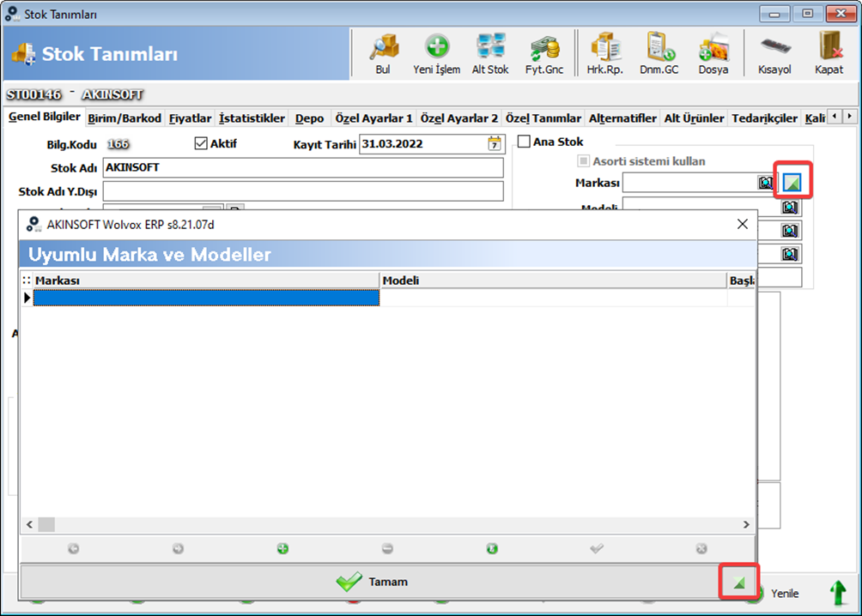Viewport: 862px width, 616px height.
Task: Click the green up arrow at bottom right
Action: pos(838,594)
